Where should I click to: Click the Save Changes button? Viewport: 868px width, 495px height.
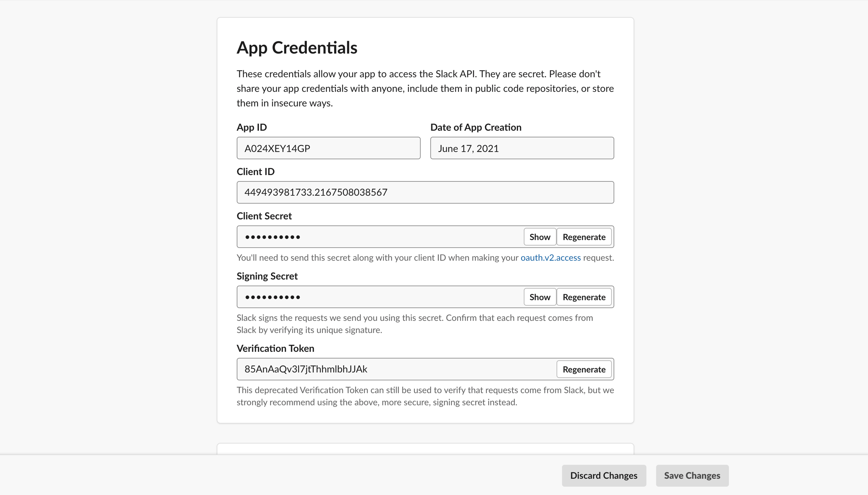click(692, 475)
